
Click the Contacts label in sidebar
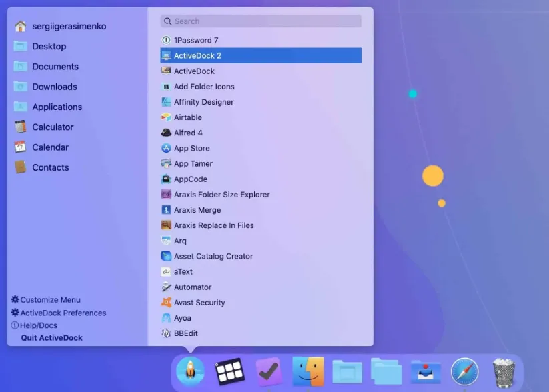[x=51, y=167]
